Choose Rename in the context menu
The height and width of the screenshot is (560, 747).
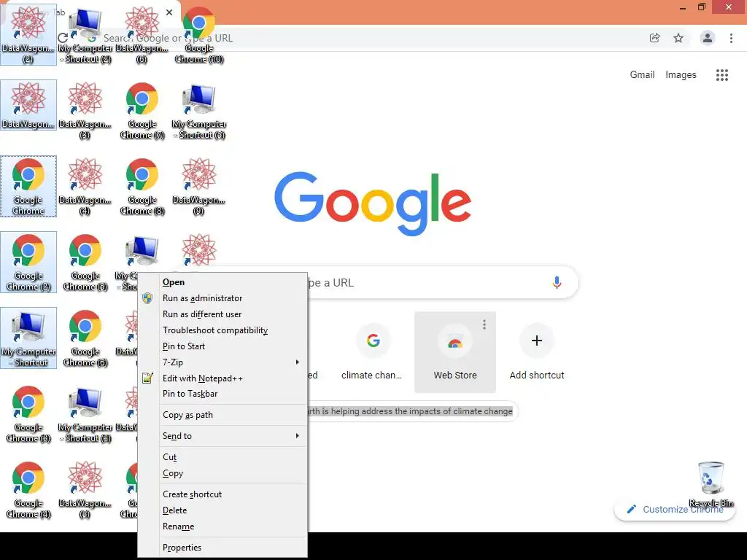[233, 526]
